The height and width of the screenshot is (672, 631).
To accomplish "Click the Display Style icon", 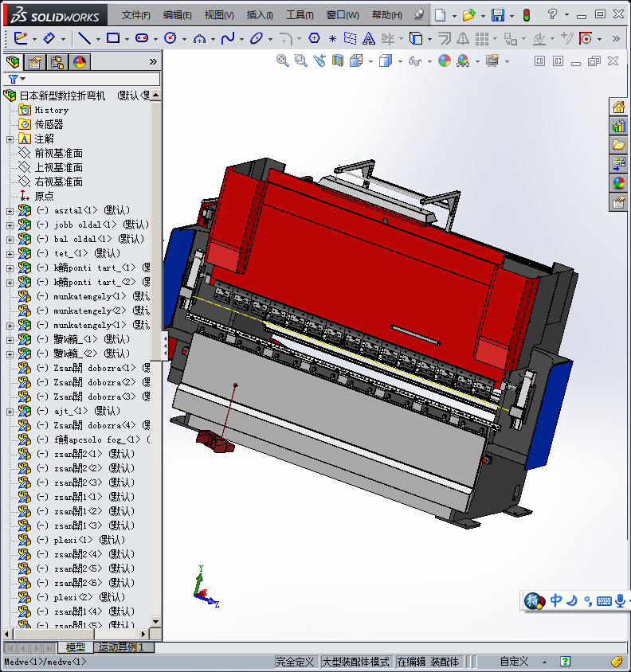I will tap(386, 61).
